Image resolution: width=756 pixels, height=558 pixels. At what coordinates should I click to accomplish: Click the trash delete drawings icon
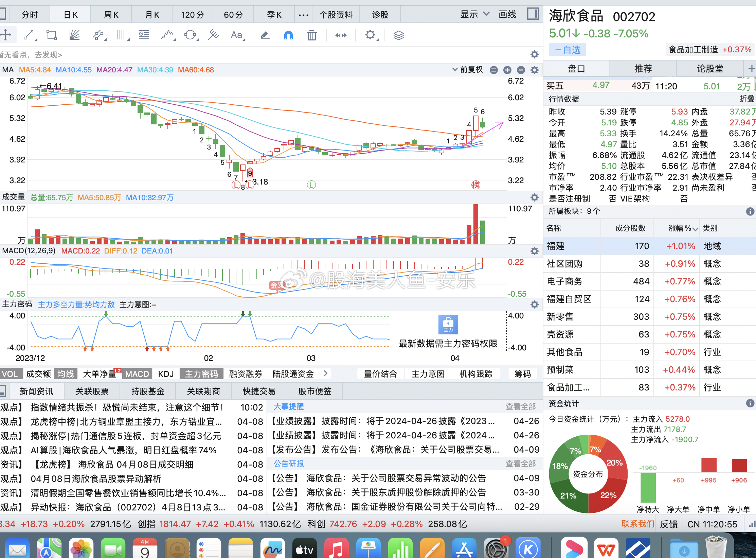pyautogui.click(x=311, y=35)
